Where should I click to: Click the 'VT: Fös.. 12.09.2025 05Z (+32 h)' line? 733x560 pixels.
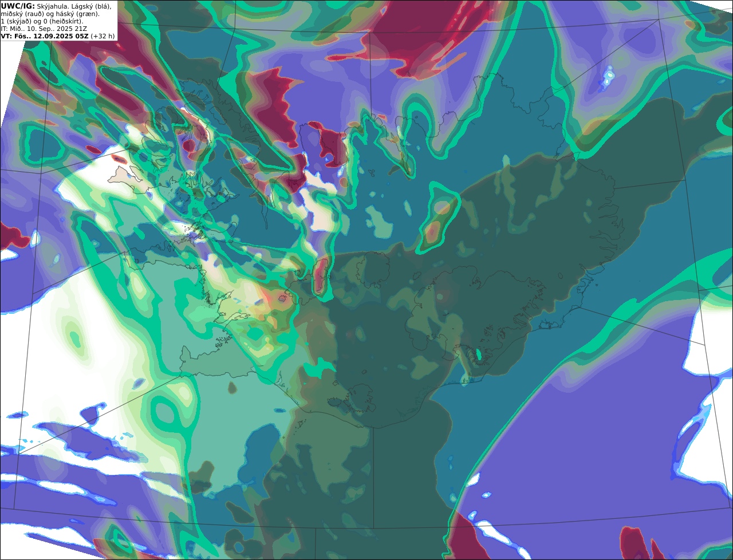[x=58, y=36]
